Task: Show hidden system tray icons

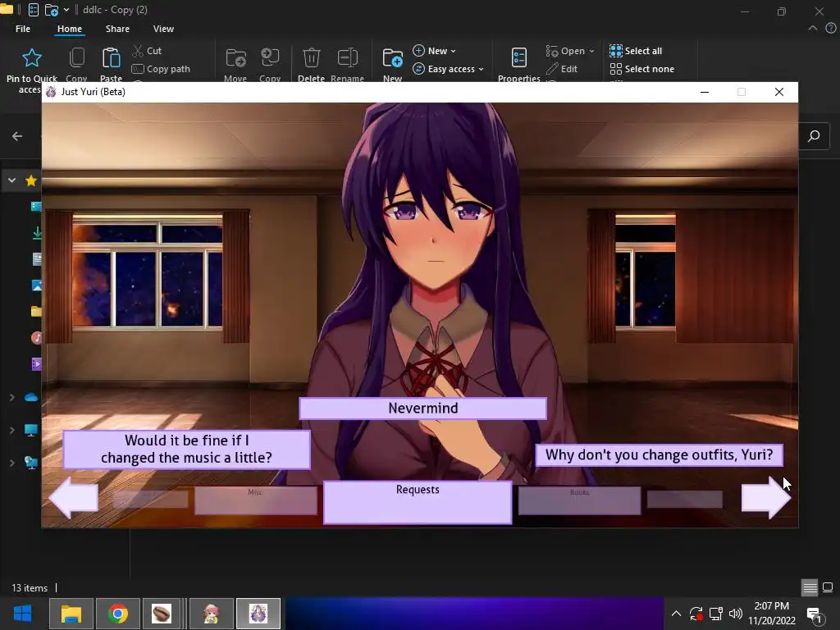Action: [676, 614]
